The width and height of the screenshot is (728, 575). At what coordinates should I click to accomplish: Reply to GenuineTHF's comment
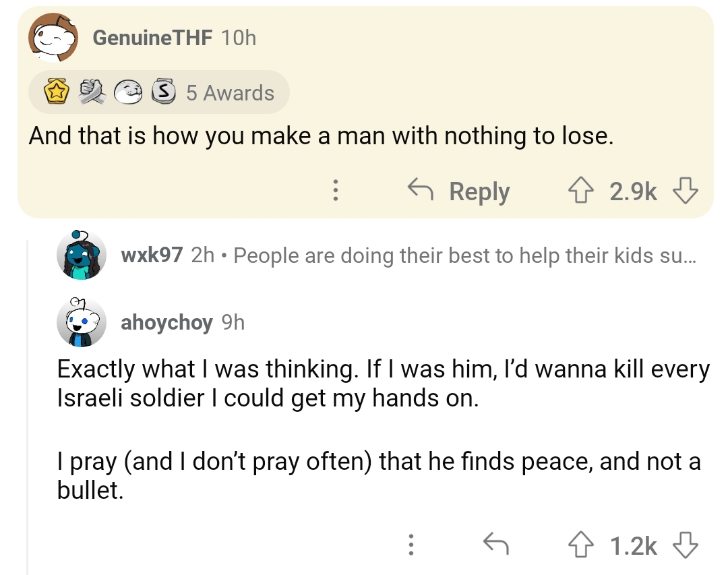(460, 192)
